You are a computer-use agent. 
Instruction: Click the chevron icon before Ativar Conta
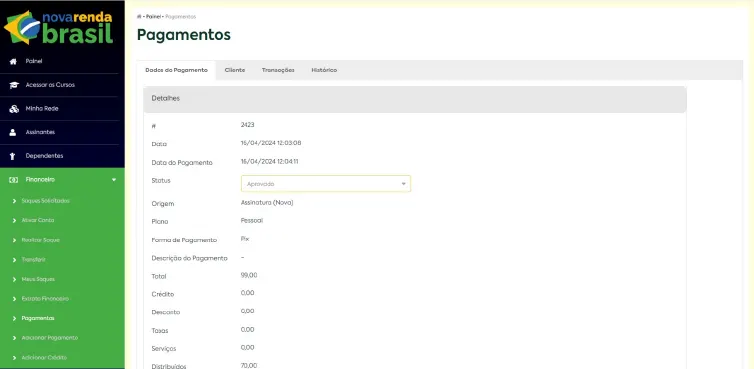[x=14, y=220]
